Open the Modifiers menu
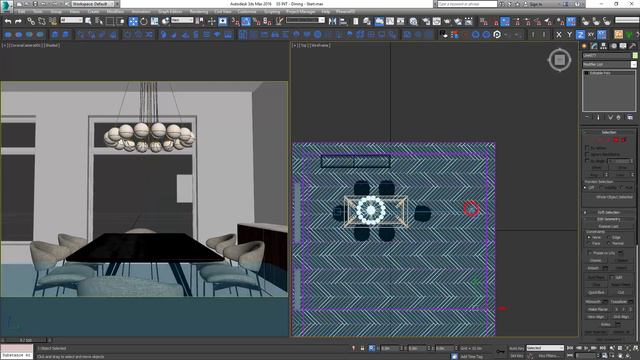The height and width of the screenshot is (360, 640). [x=115, y=12]
